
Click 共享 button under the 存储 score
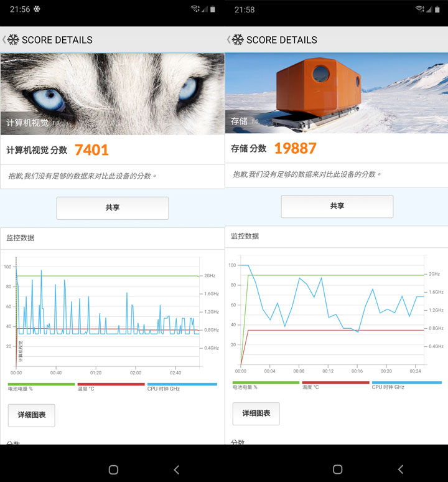pyautogui.click(x=337, y=206)
